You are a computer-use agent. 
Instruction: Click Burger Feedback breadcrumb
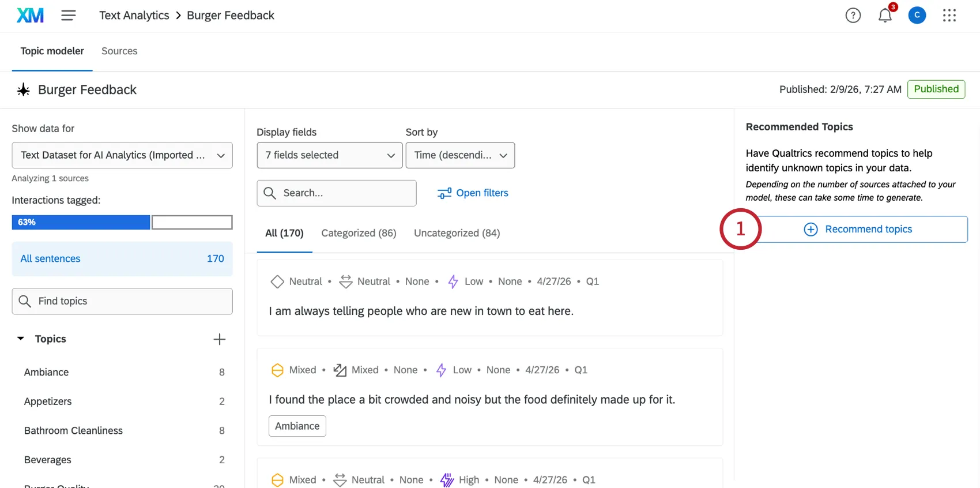(231, 16)
